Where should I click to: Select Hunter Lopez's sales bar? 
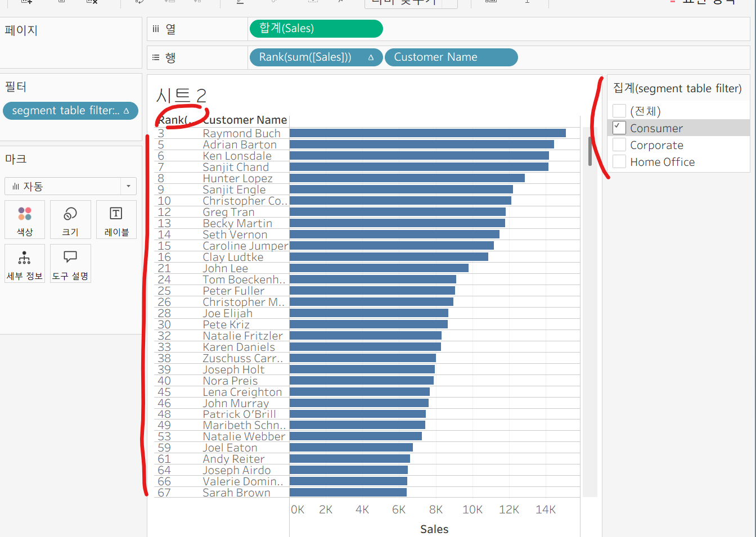pos(407,178)
